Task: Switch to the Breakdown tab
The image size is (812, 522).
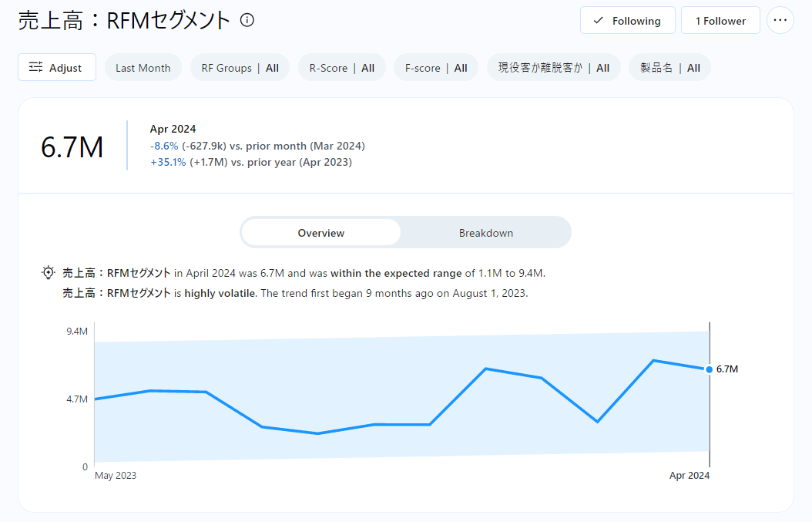Action: (485, 233)
